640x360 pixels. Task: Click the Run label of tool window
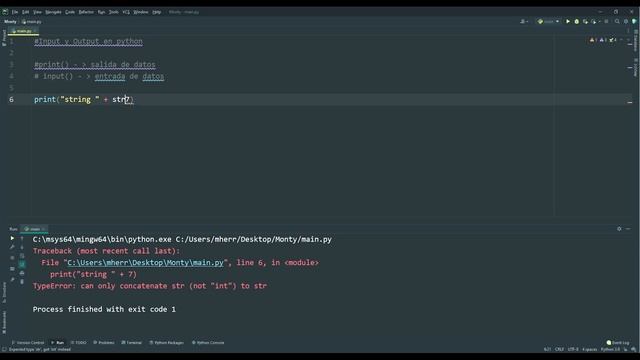click(13, 229)
